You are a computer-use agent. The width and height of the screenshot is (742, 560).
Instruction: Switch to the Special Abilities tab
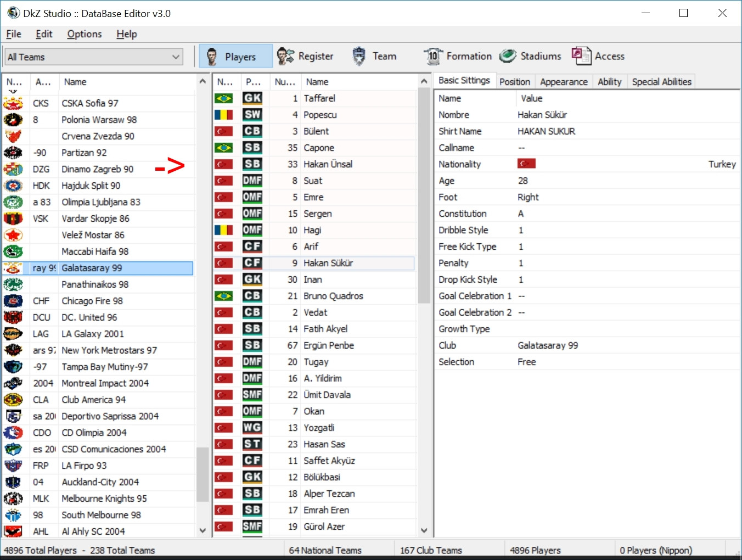pos(661,82)
